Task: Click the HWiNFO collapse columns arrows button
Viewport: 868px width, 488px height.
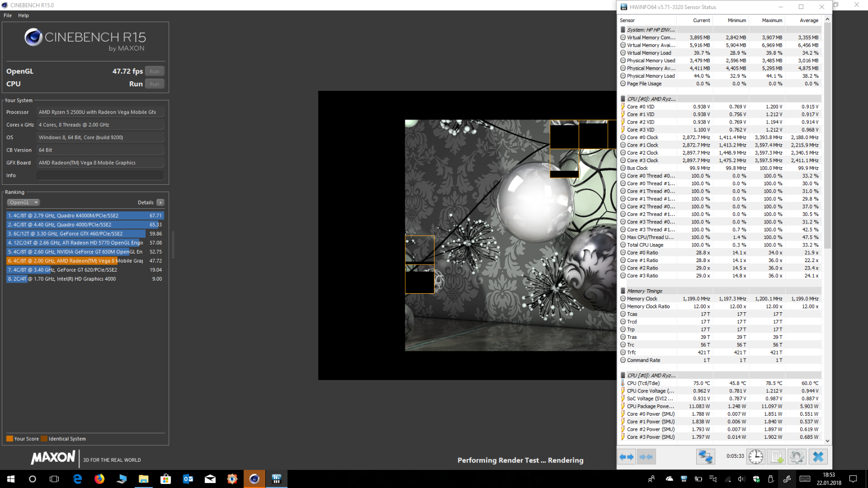Action: pyautogui.click(x=646, y=457)
